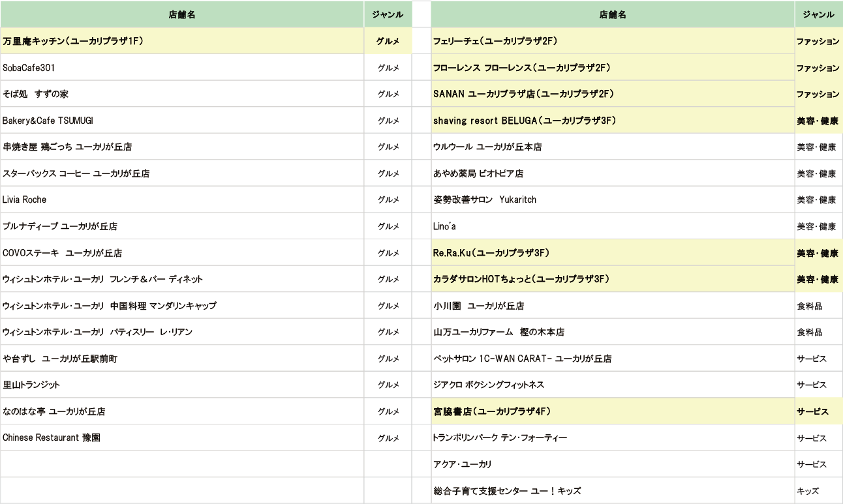Select the 宮脇書店(ユーカリプラザ4F) cell
The height and width of the screenshot is (504, 843).
pyautogui.click(x=613, y=411)
